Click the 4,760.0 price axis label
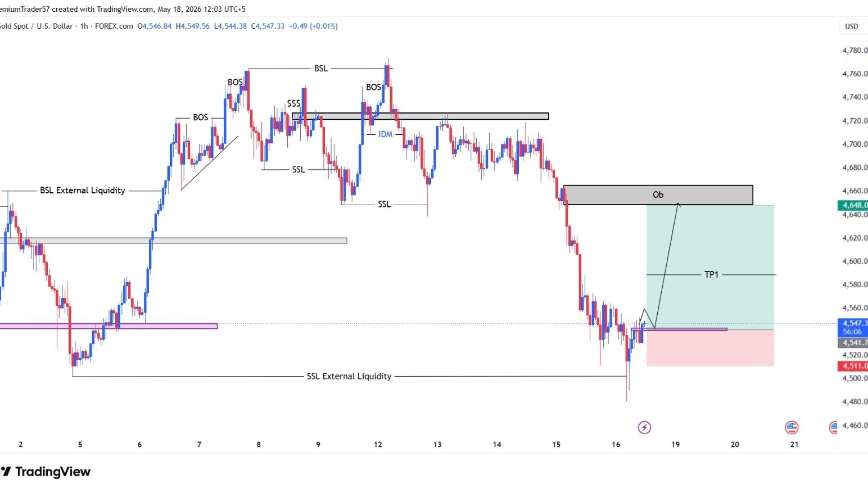The image size is (868, 488). tap(855, 74)
